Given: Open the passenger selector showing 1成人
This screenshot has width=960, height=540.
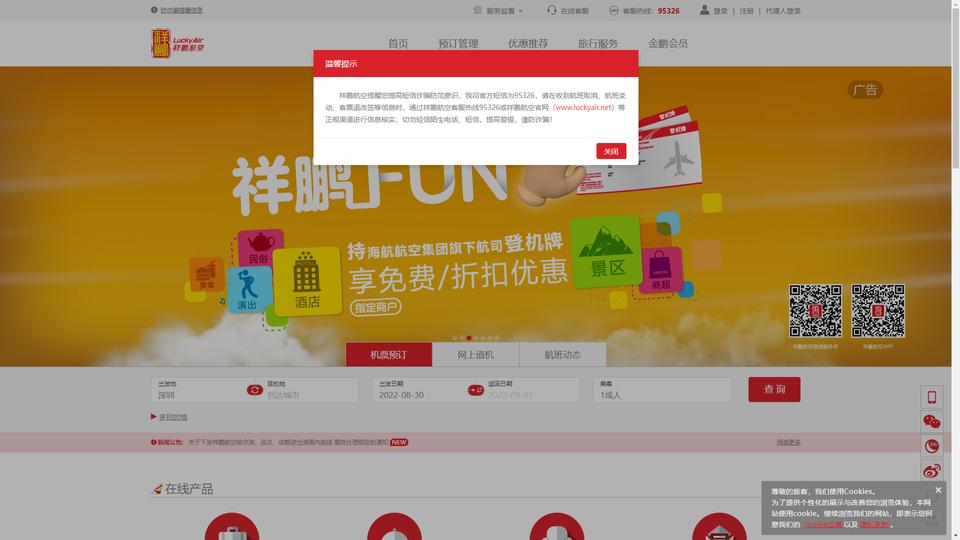Looking at the screenshot, I should (x=662, y=390).
